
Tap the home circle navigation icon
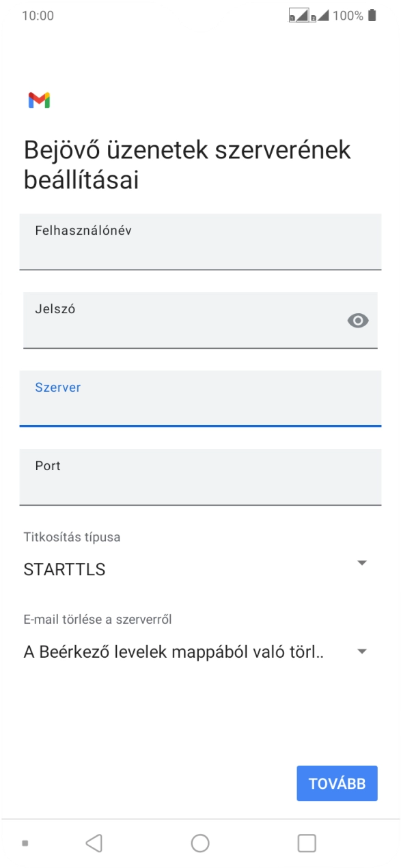click(200, 843)
